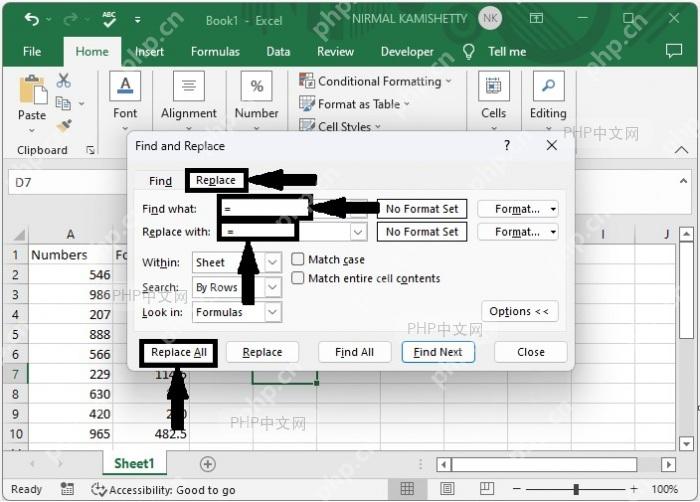Click the Replace with Format button
This screenshot has height=502, width=700.
click(x=517, y=232)
